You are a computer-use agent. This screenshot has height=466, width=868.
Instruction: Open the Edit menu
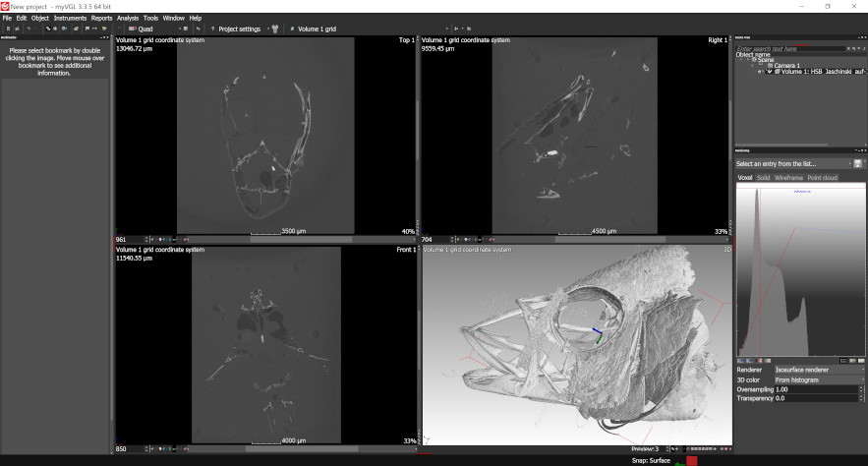(x=22, y=18)
